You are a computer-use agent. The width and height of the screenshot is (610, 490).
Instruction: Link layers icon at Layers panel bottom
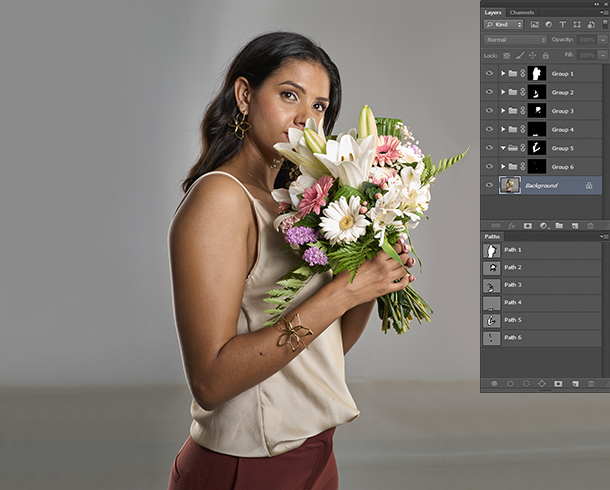click(x=496, y=226)
